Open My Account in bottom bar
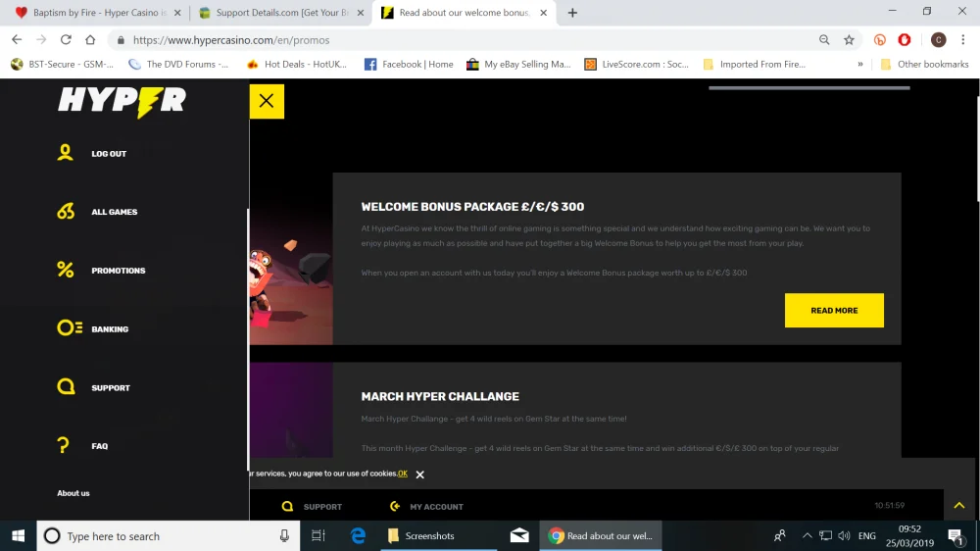The width and height of the screenshot is (980, 551). point(436,507)
